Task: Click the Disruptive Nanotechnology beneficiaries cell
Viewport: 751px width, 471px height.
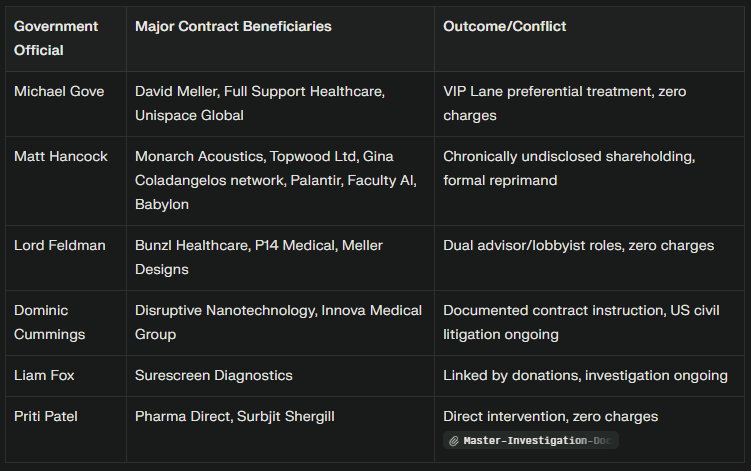Action: 281,323
